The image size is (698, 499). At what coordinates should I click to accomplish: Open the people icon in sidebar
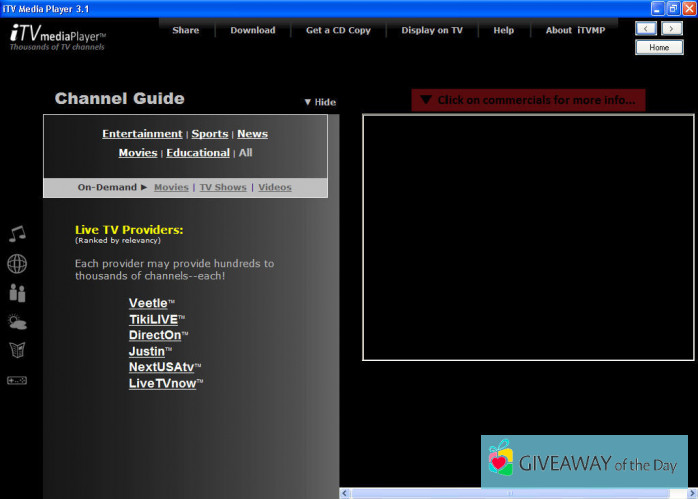[x=17, y=293]
